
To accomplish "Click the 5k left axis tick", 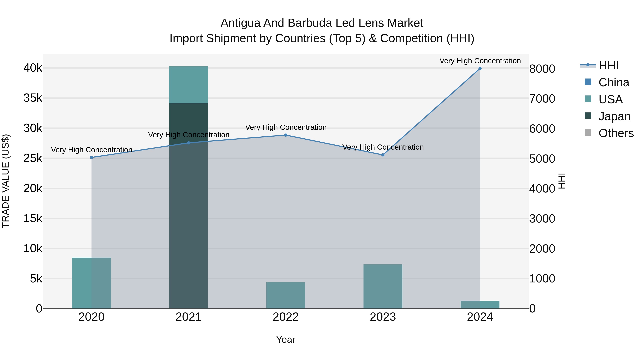I will tap(36, 279).
